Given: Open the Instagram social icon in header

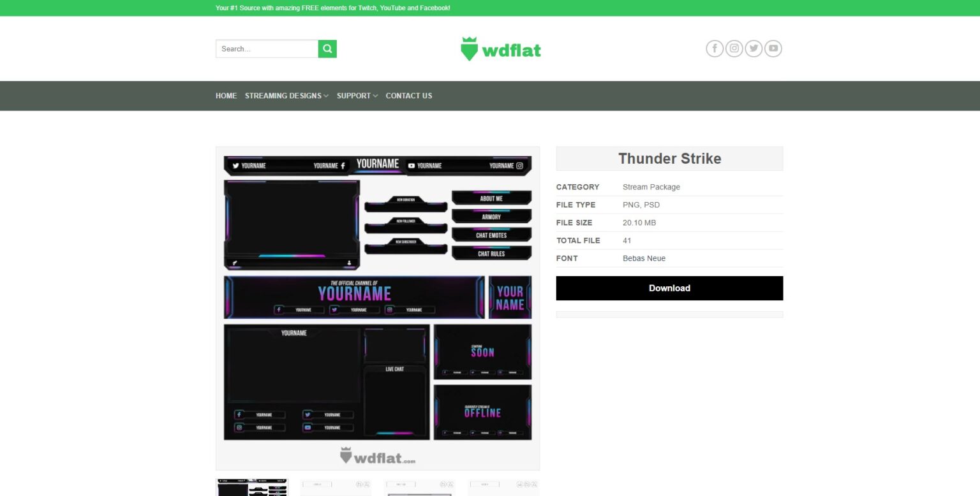Looking at the screenshot, I should [x=734, y=48].
